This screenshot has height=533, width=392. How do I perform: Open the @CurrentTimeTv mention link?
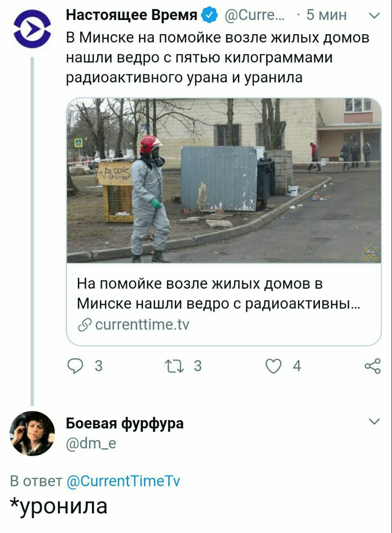point(124,481)
